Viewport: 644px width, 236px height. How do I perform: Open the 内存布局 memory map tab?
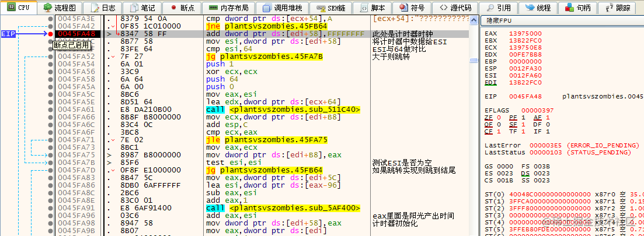click(x=228, y=8)
